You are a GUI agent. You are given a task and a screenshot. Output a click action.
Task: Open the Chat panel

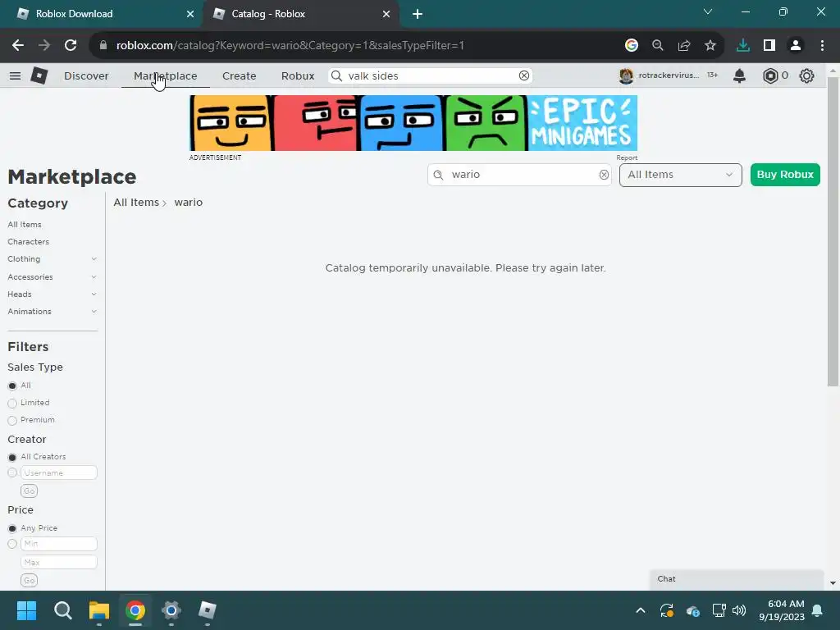coord(736,579)
